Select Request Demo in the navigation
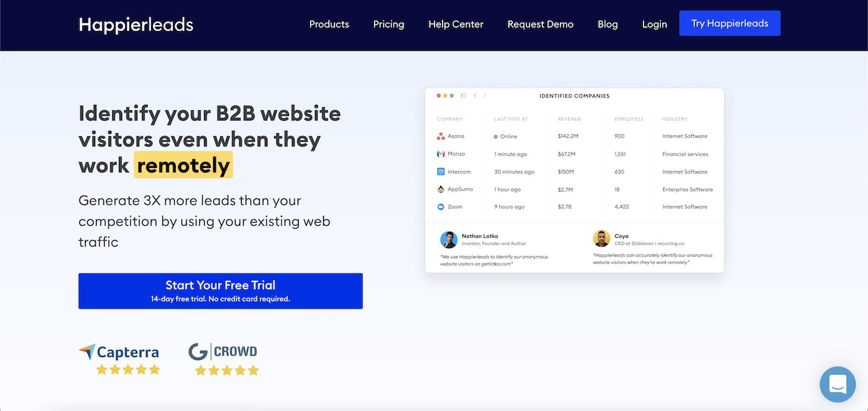This screenshot has width=868, height=411. click(541, 24)
